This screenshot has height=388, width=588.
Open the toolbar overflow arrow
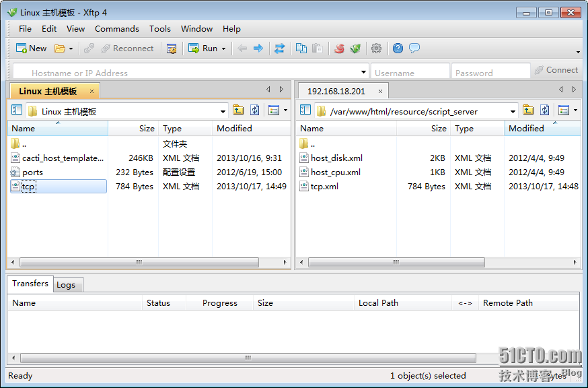pos(578,53)
